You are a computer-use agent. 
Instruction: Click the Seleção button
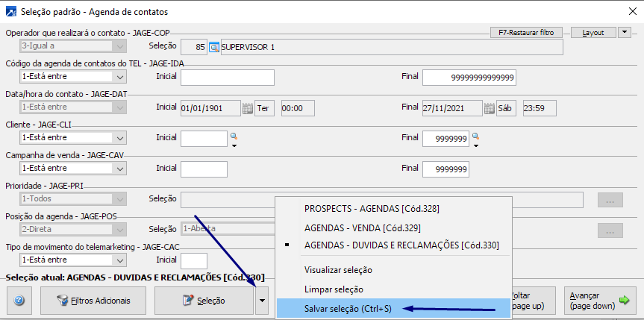[204, 301]
